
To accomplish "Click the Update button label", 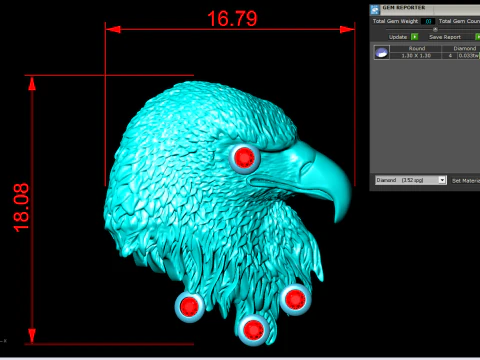I will click(398, 37).
